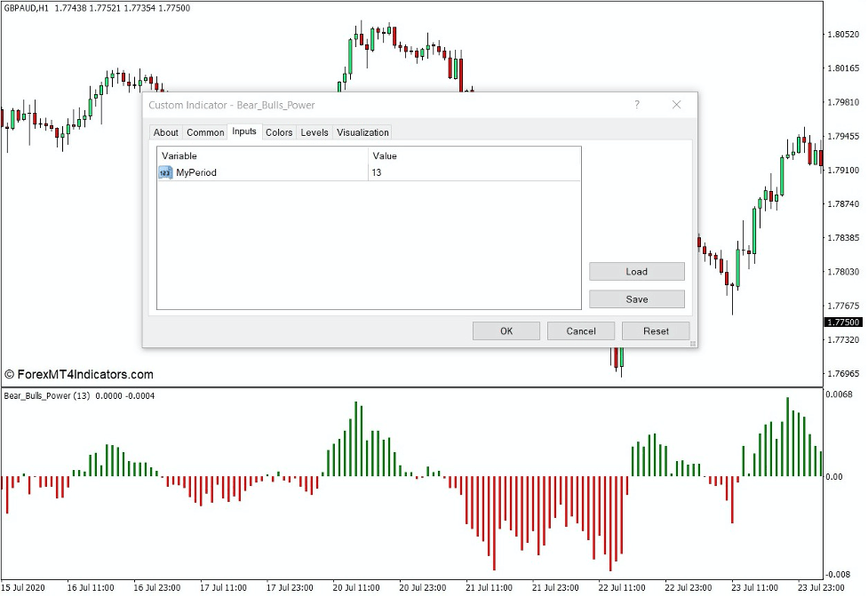The image size is (868, 597).
Task: Click the Cancel button
Action: click(x=581, y=330)
